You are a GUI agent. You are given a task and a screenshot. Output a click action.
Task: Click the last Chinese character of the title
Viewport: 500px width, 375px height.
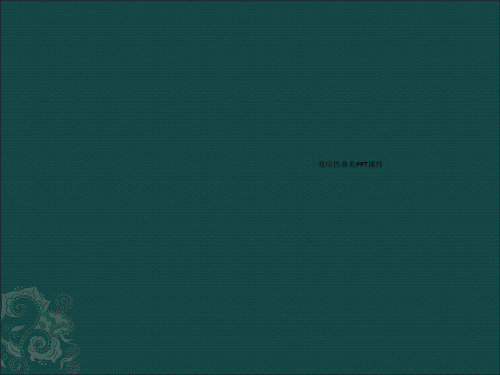click(x=379, y=164)
